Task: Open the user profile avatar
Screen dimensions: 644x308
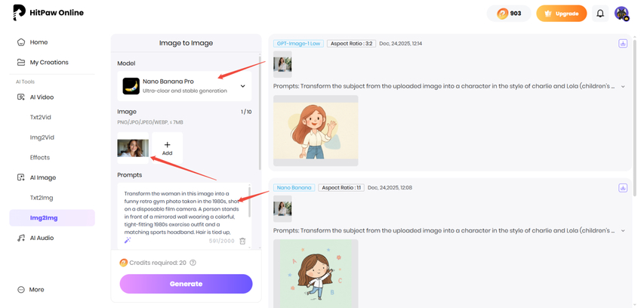Action: click(621, 14)
